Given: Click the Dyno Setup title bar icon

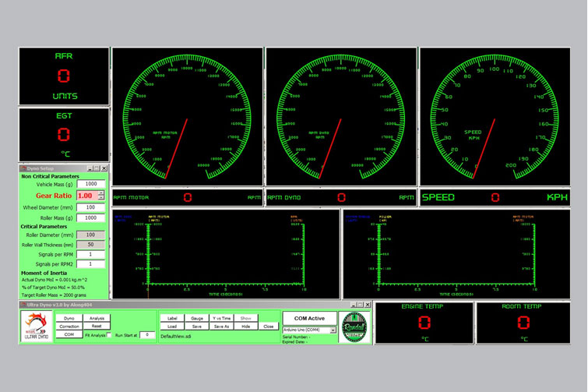Looking at the screenshot, I should pos(23,168).
